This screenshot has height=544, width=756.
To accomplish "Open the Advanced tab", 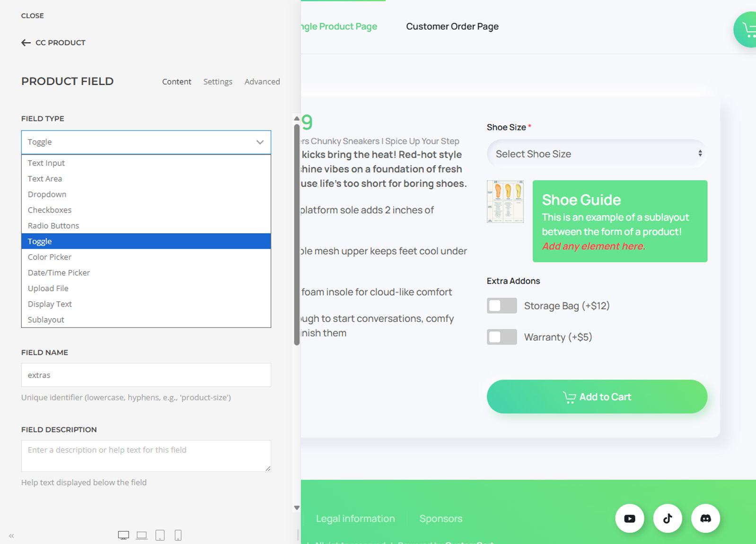I will (x=262, y=81).
